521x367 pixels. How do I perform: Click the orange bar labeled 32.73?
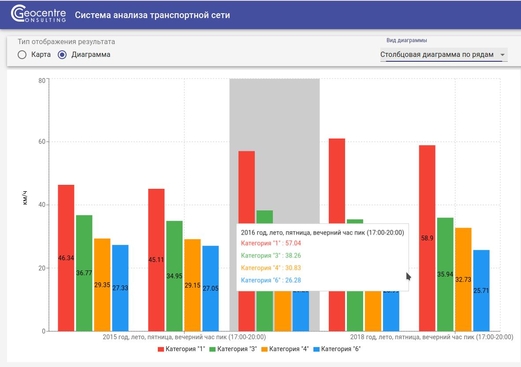(463, 279)
